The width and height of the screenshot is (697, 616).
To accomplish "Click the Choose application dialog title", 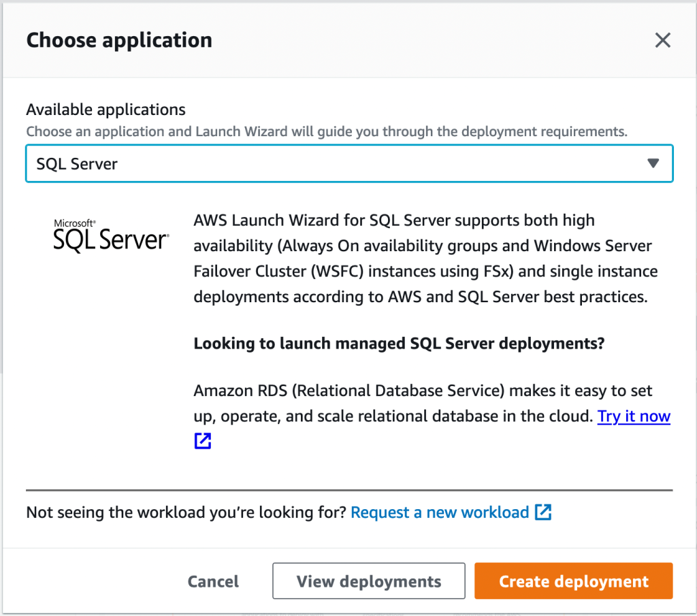I will click(x=119, y=40).
